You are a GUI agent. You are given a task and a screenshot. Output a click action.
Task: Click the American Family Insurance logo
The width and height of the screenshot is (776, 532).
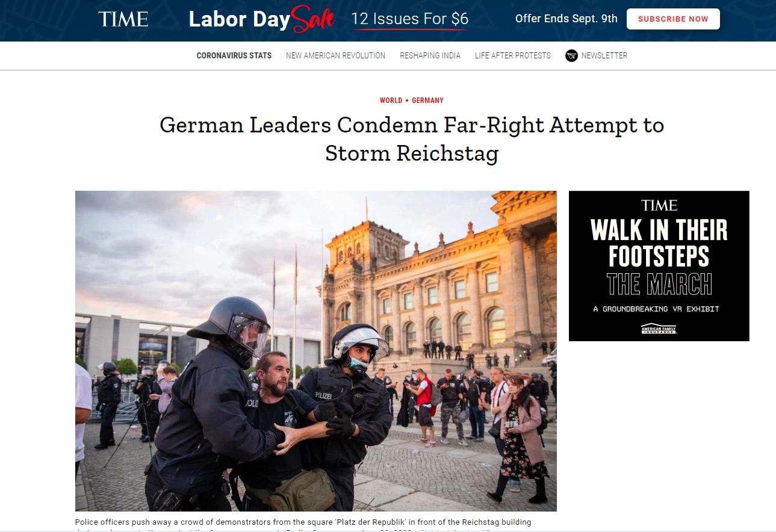coord(659,328)
